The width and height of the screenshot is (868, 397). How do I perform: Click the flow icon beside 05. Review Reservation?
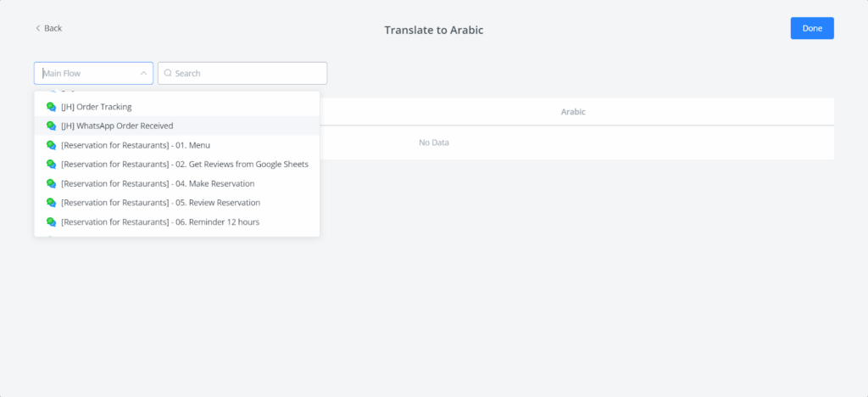tap(51, 203)
